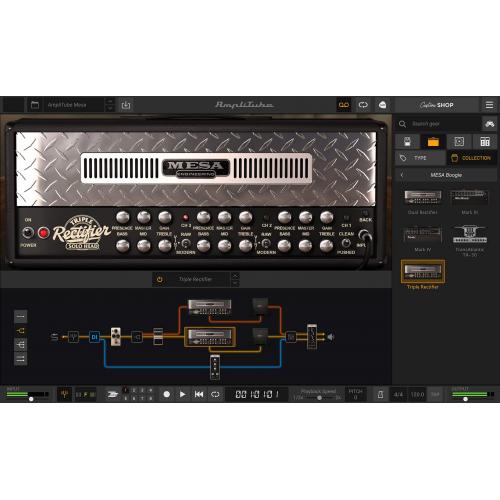Toggle the red POWER switch on amp
Screen dimensions: 500x500
click(x=43, y=233)
